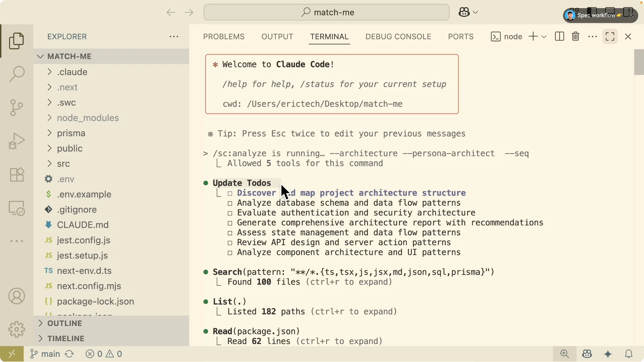The height and width of the screenshot is (362, 644).
Task: Switch to the OUTPUT tab
Action: (277, 37)
